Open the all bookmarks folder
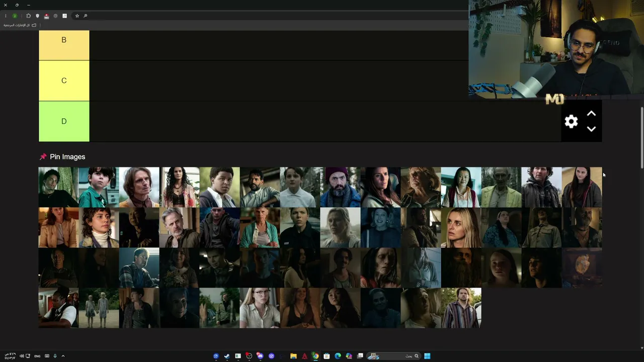 tap(20, 25)
